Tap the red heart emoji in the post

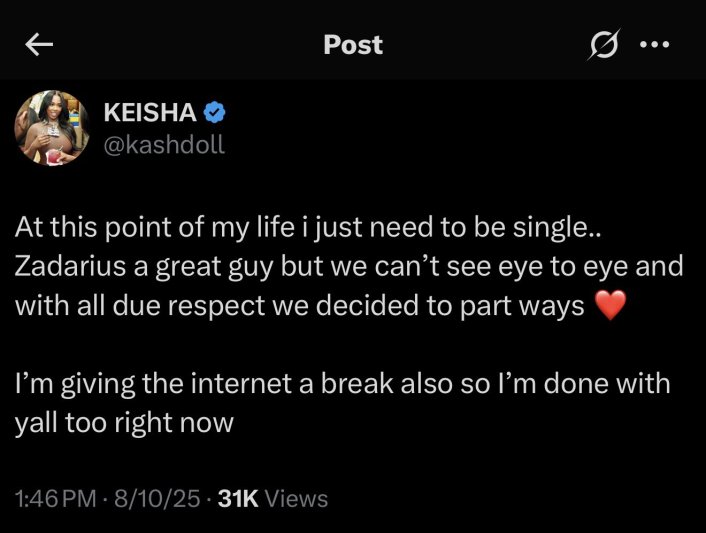coord(610,306)
